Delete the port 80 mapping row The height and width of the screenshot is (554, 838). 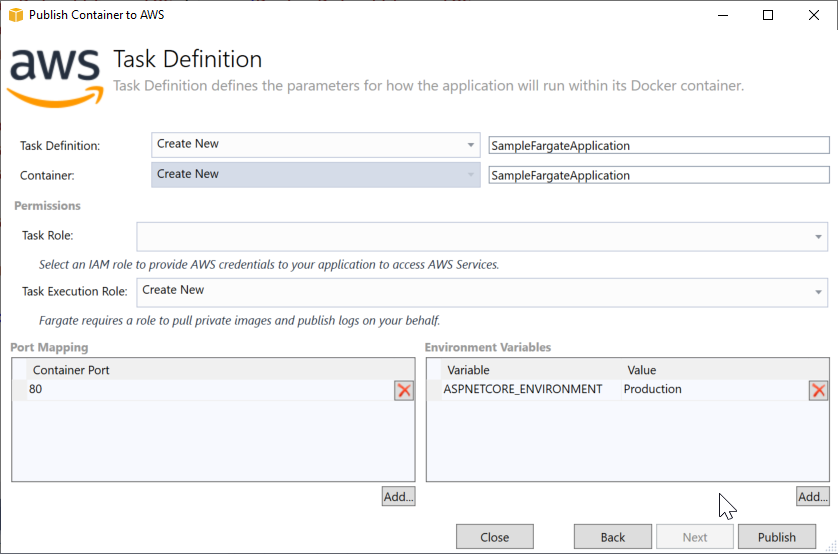pos(404,390)
